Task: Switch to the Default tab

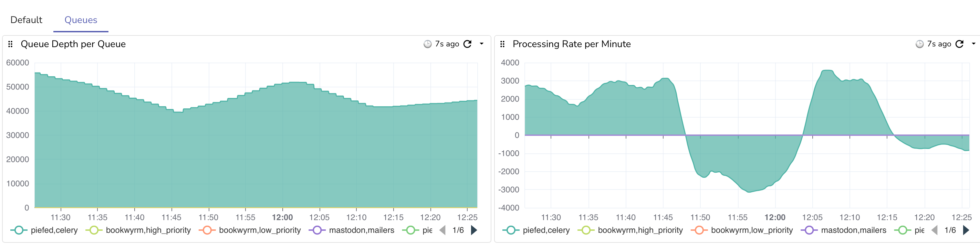Action: pos(26,20)
